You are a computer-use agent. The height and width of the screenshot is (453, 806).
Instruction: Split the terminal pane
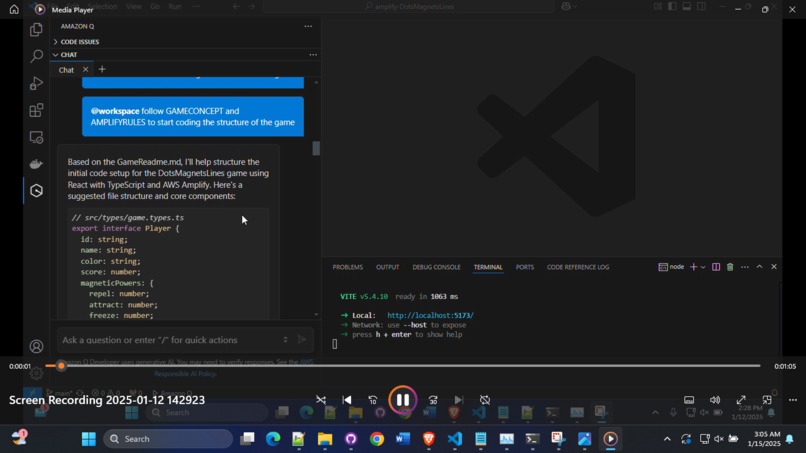click(x=716, y=267)
